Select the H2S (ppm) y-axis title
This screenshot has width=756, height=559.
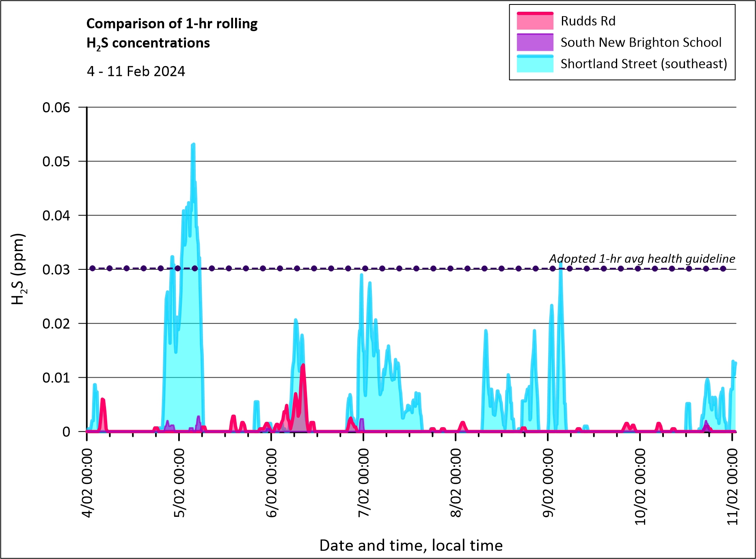coord(18,269)
